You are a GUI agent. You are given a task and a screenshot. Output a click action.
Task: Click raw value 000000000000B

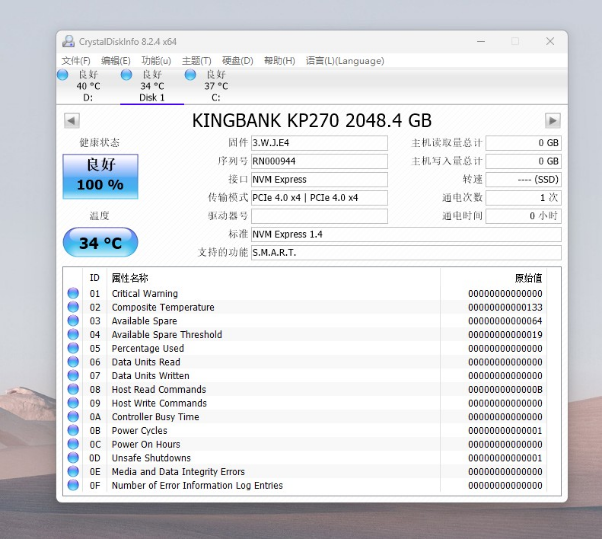[x=505, y=389]
